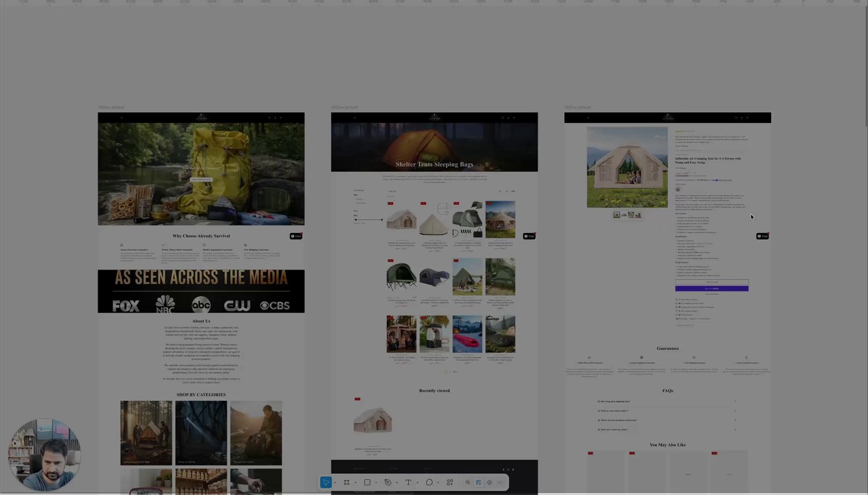
Task: Expand the last FAQ question row
Action: click(667, 430)
